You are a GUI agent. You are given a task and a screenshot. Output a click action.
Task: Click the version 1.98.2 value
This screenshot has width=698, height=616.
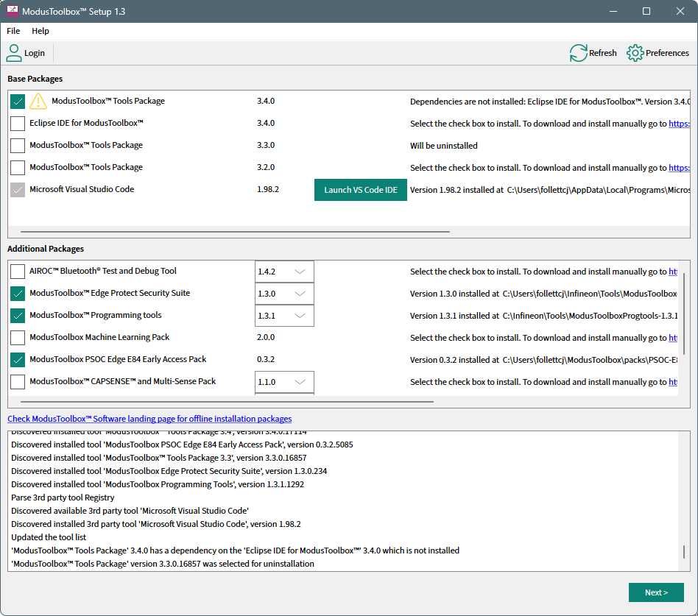[x=268, y=189]
